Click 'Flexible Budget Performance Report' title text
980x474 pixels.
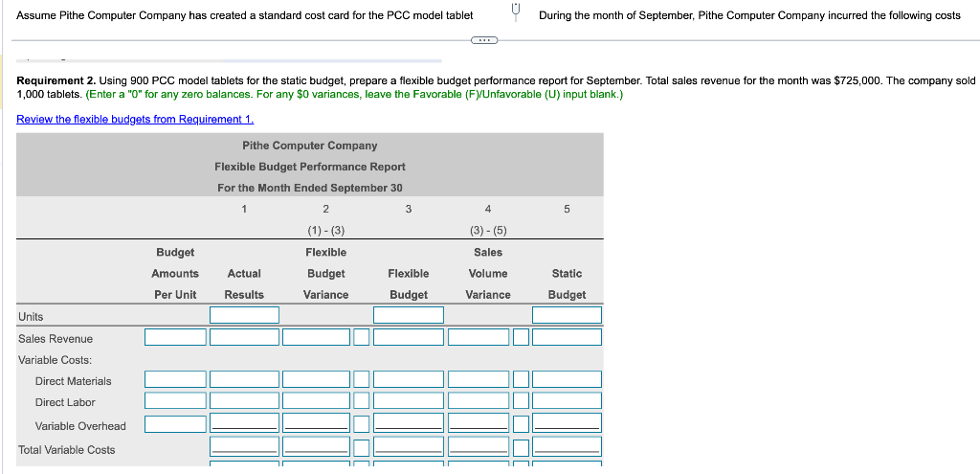310,167
